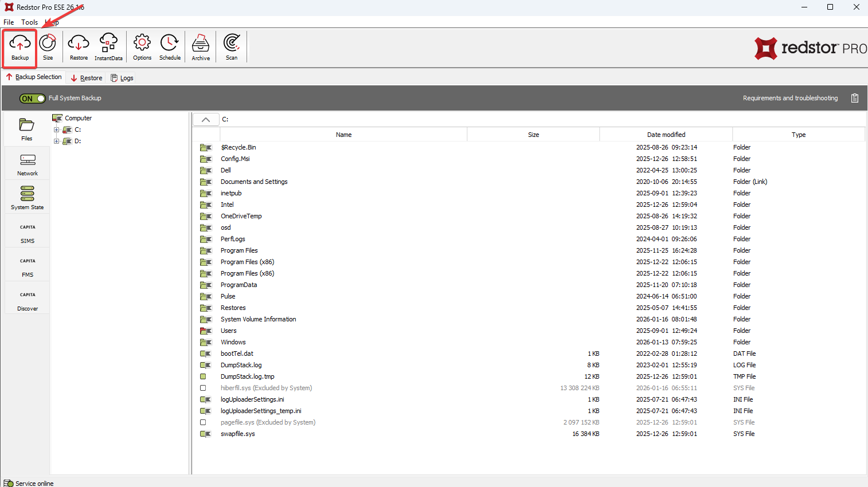
Task: Run the Scan tool
Action: 232,47
